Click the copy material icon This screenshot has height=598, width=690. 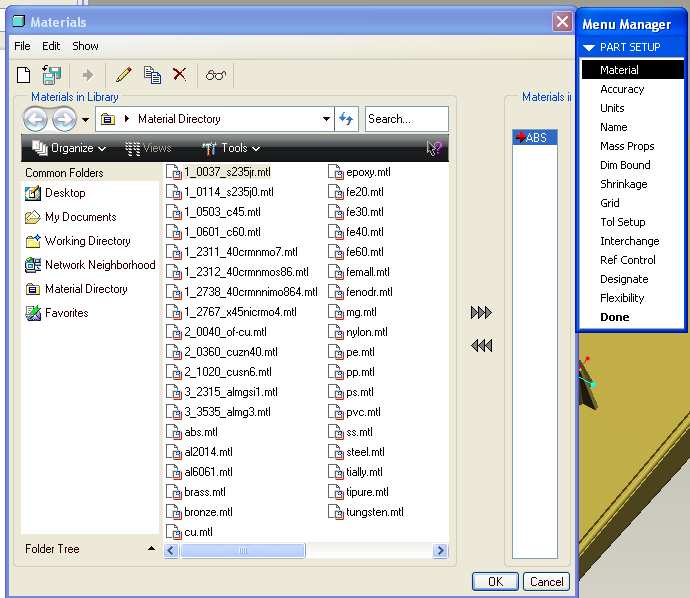(x=152, y=75)
